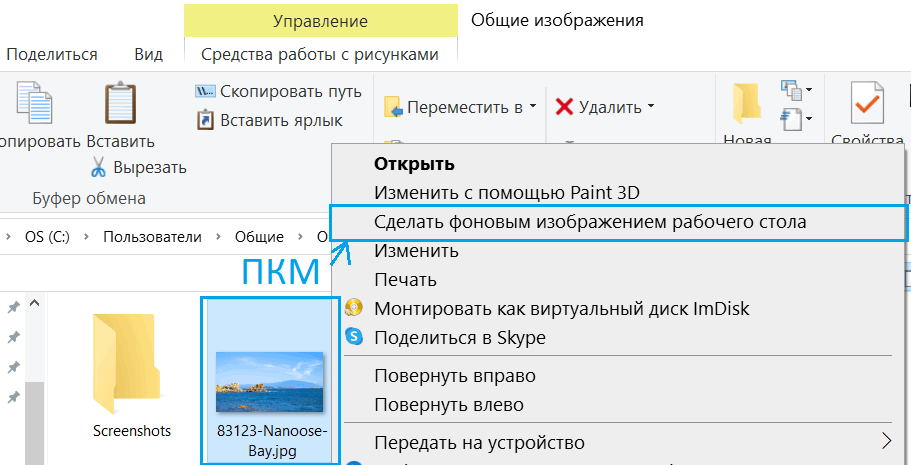
Task: Click the Cut scissors icon
Action: click(x=98, y=167)
